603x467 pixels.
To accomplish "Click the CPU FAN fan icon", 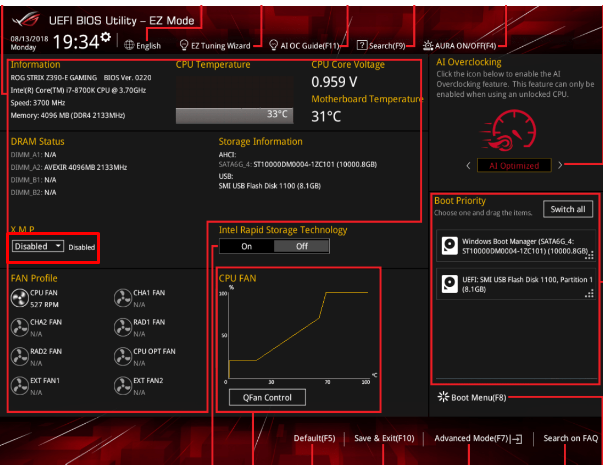I will [x=20, y=298].
